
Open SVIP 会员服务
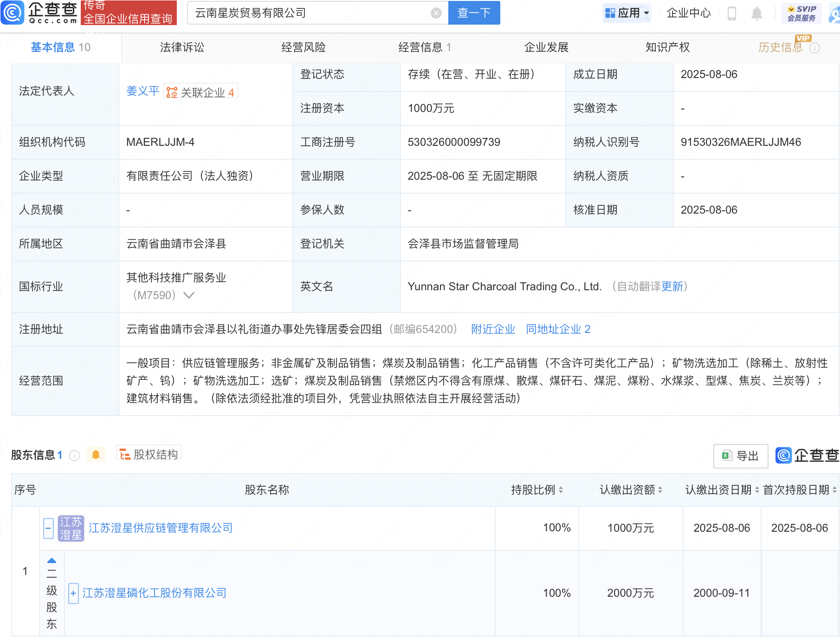801,13
